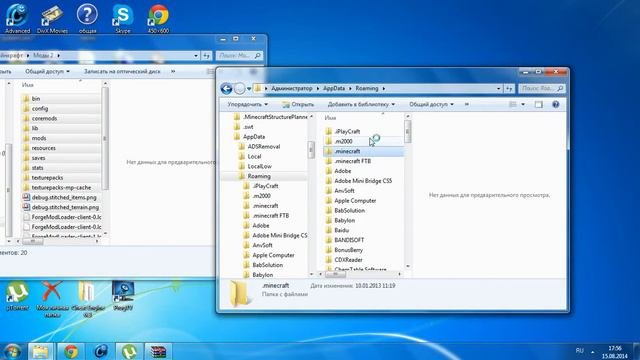Open Общий доступ dropdown in left window
The image size is (640, 360).
pyautogui.click(x=47, y=71)
